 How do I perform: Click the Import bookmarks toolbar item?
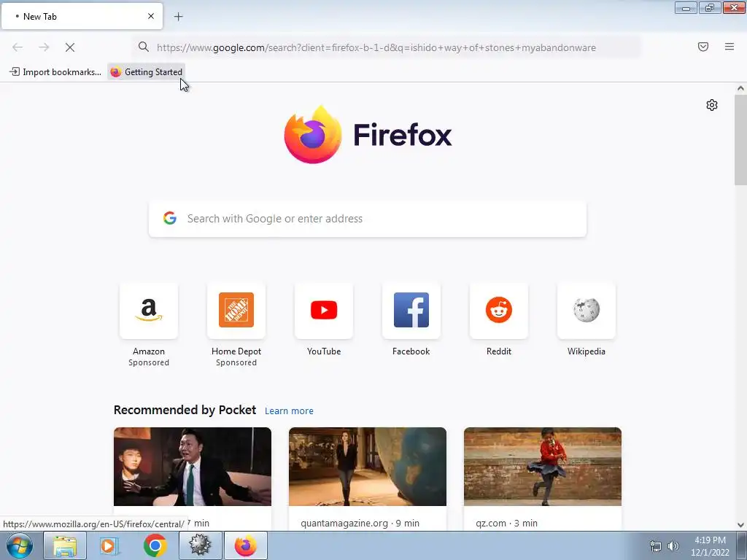pyautogui.click(x=55, y=72)
